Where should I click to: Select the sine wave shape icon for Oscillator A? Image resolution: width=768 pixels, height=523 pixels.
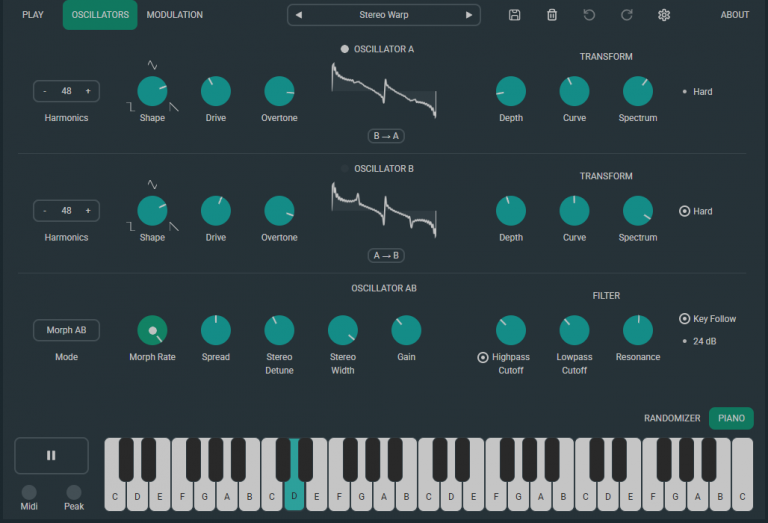(x=152, y=65)
